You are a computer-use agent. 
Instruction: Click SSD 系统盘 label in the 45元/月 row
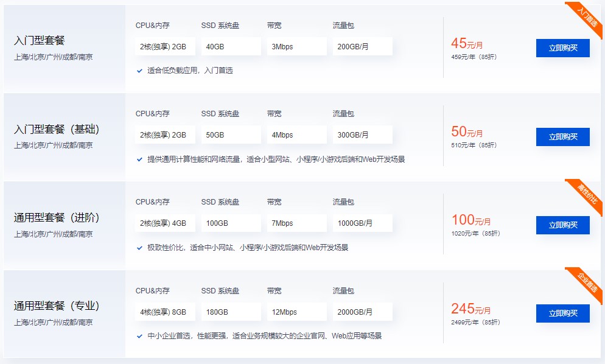[220, 26]
